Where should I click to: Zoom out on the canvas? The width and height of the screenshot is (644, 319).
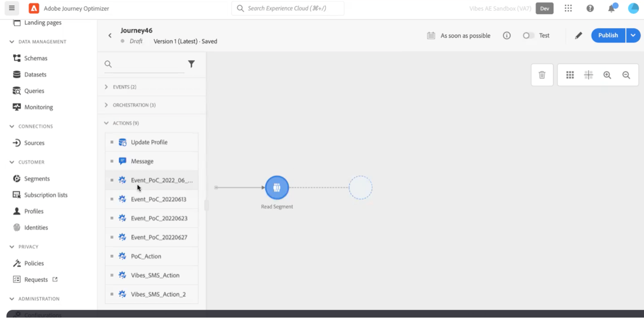click(x=626, y=75)
